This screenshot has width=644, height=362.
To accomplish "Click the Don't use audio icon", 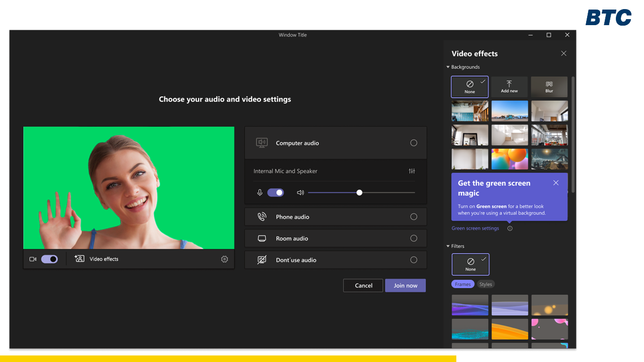I will tap(262, 260).
